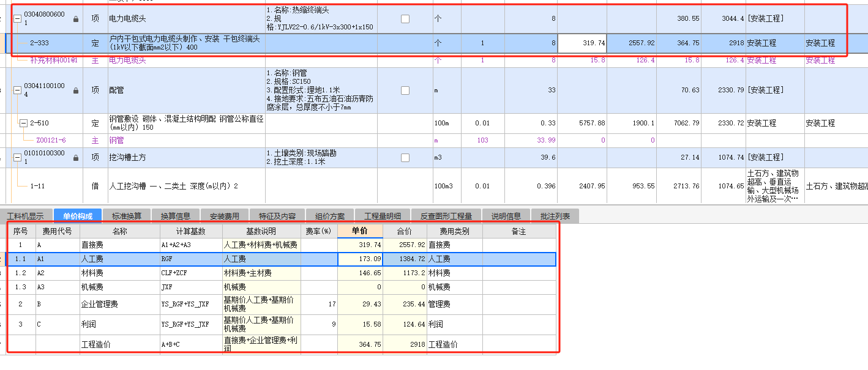Collapse the 030411001004 tree node
The width and height of the screenshot is (868, 370).
tap(17, 91)
